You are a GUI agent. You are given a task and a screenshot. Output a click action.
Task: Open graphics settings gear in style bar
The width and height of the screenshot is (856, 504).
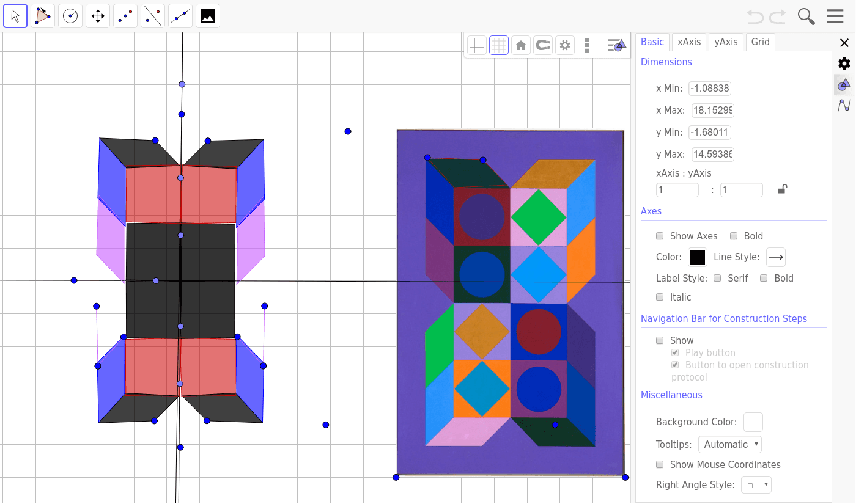click(565, 45)
